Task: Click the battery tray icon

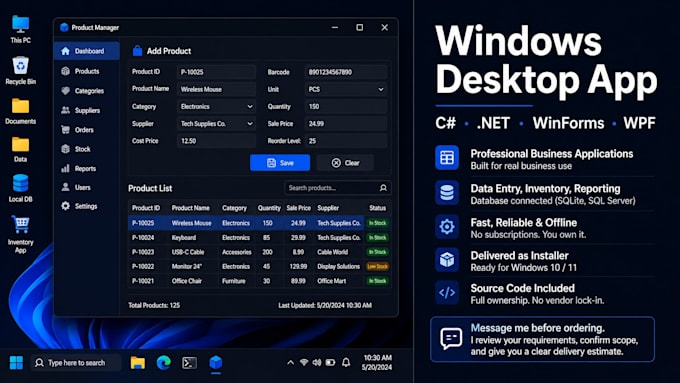Action: (x=330, y=362)
